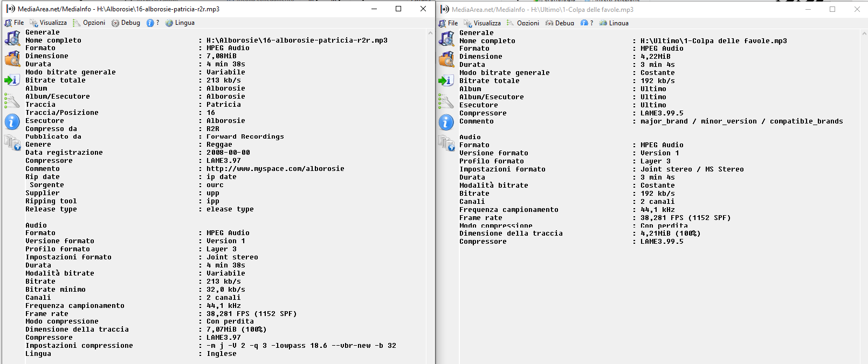Image resolution: width=868 pixels, height=364 pixels.
Task: Select the 7,08MiB dimension value
Action: 222,56
